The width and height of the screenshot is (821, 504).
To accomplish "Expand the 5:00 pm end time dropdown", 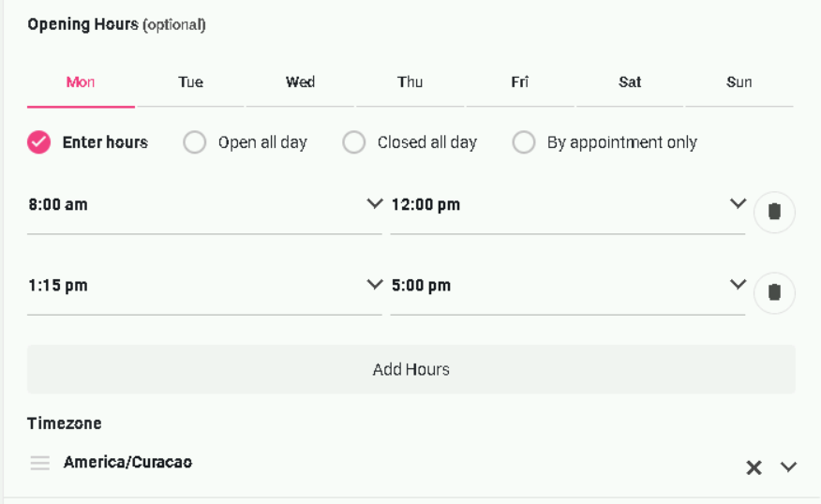I will point(568,285).
